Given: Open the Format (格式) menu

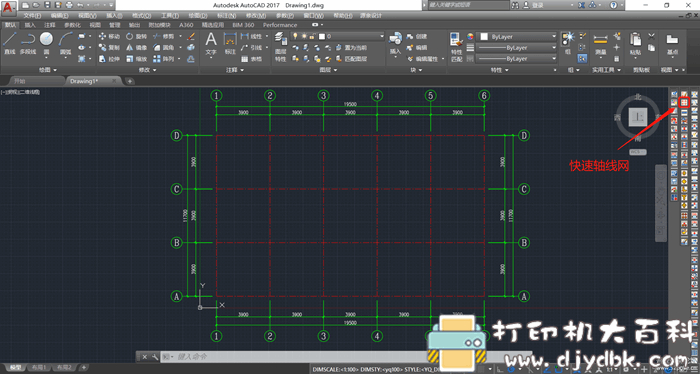Looking at the screenshot, I should click(x=142, y=16).
